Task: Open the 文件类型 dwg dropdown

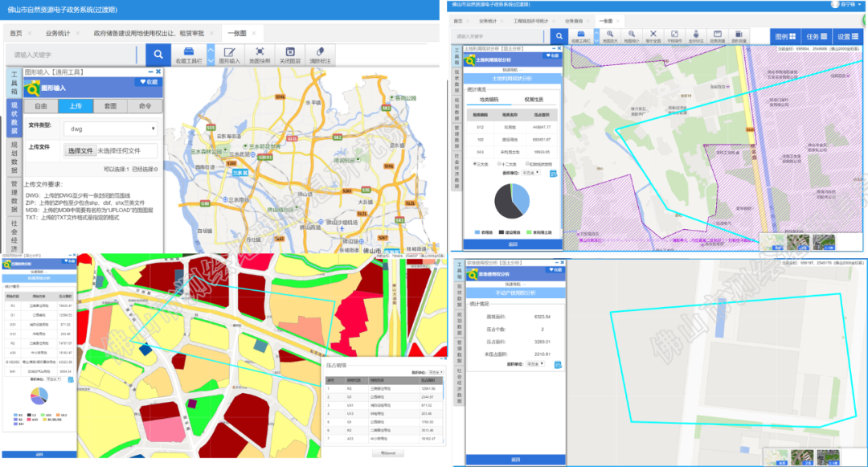Action: pos(110,129)
